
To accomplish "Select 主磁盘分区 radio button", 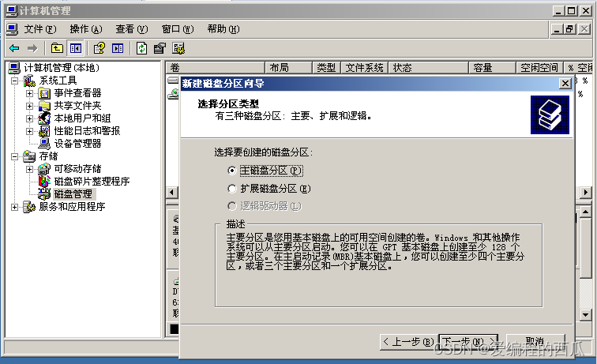I will click(x=231, y=170).
